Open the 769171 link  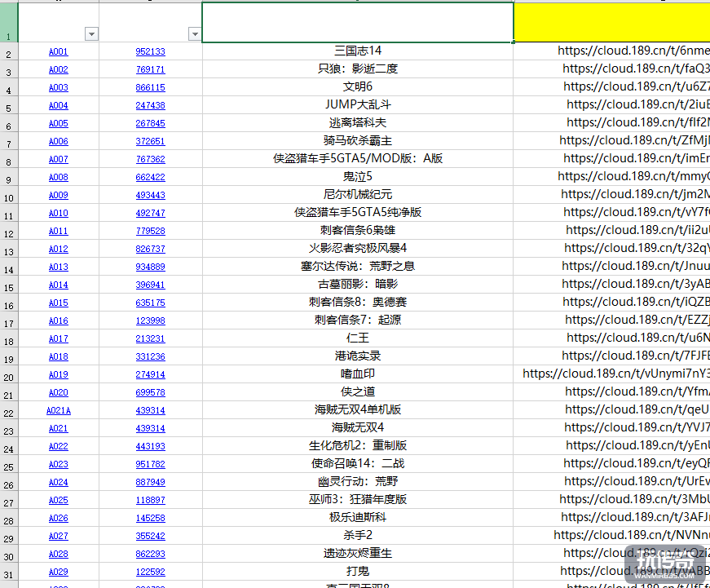point(150,70)
